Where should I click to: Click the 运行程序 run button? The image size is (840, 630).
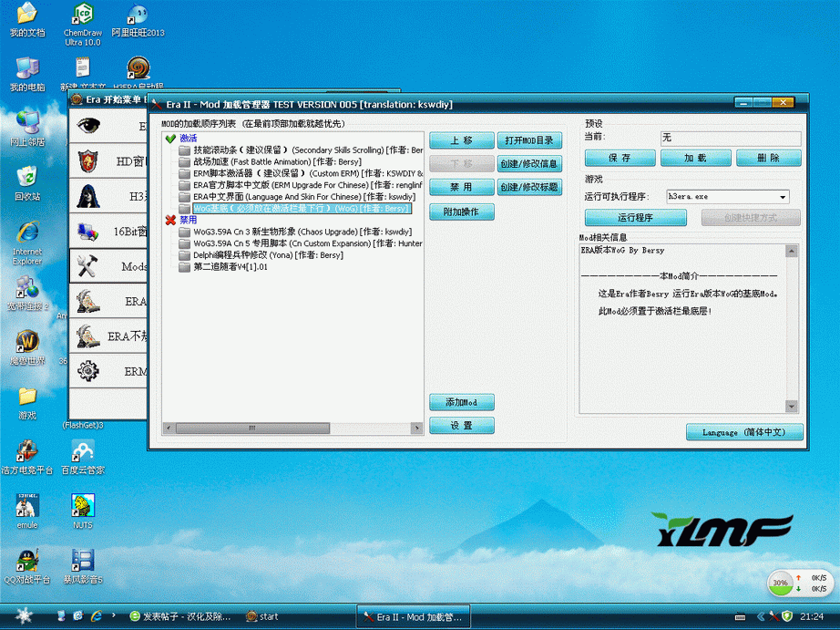point(635,218)
